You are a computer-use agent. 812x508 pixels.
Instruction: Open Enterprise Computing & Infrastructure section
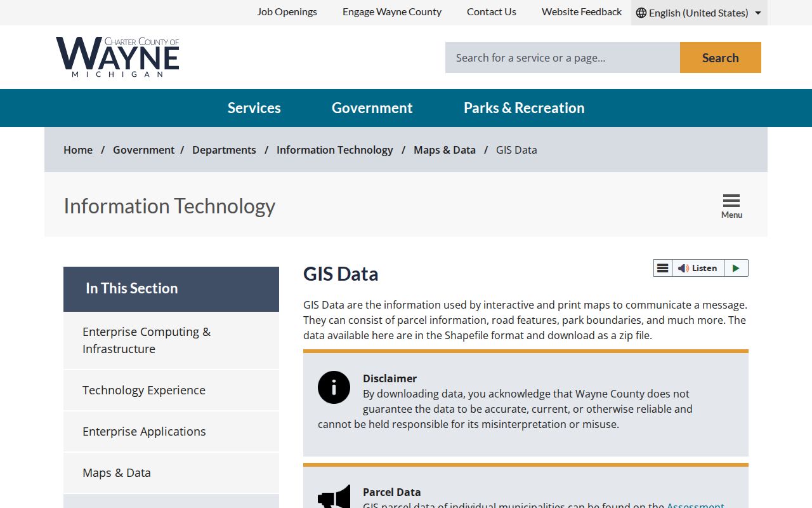click(171, 340)
